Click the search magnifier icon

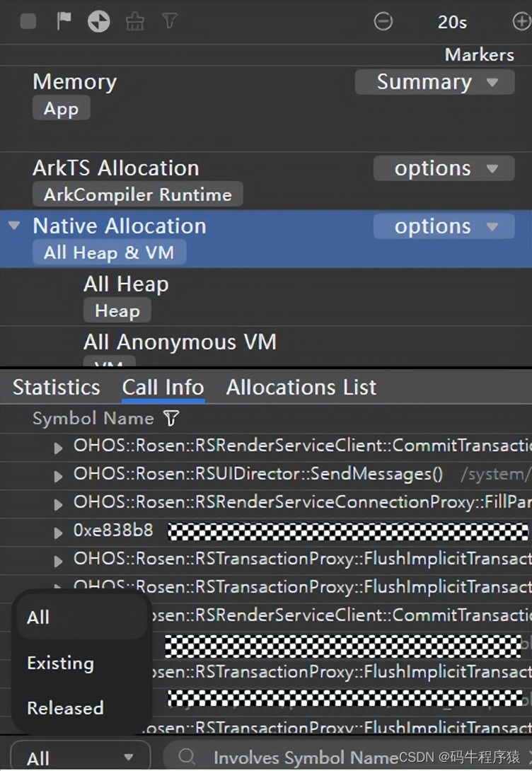(x=187, y=757)
